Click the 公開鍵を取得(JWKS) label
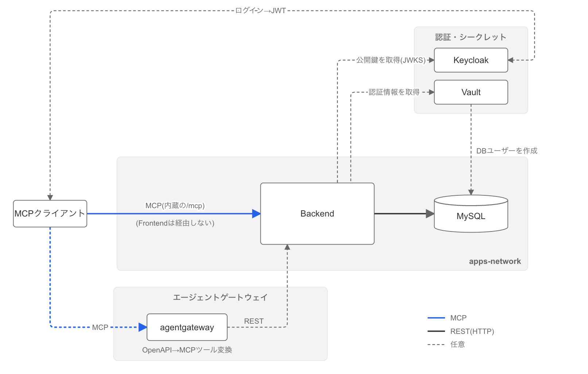Image resolution: width=588 pixels, height=374 pixels. [391, 60]
